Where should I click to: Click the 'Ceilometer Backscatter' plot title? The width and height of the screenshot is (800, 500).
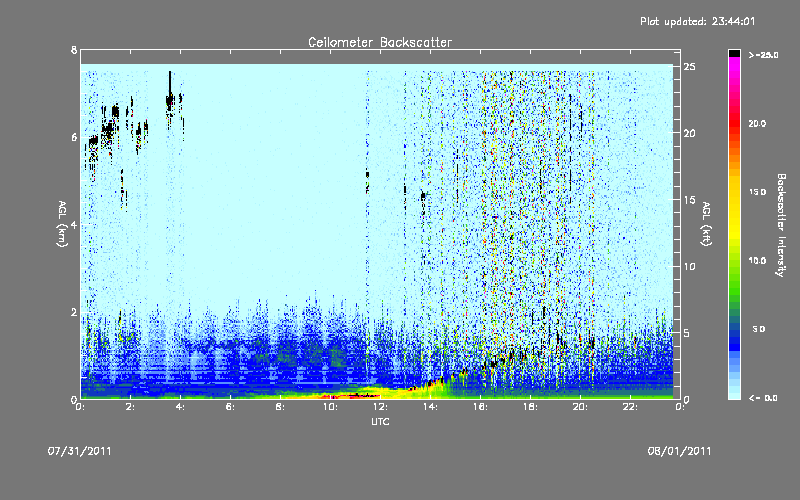click(380, 42)
